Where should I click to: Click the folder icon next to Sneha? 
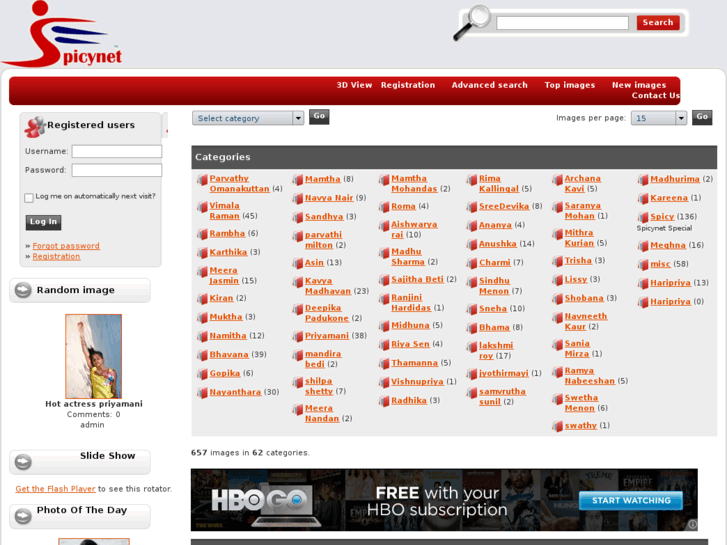[472, 309]
